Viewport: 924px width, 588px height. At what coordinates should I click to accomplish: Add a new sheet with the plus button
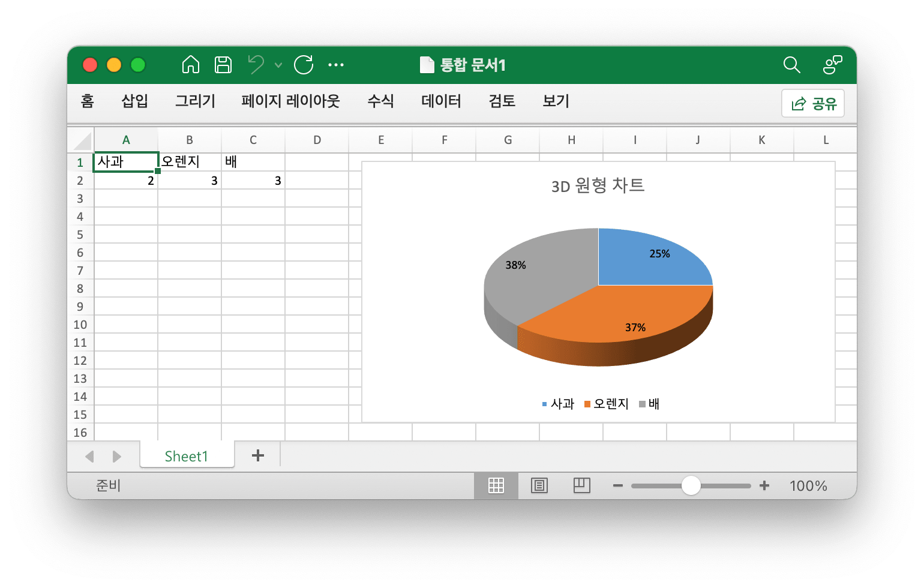click(257, 456)
